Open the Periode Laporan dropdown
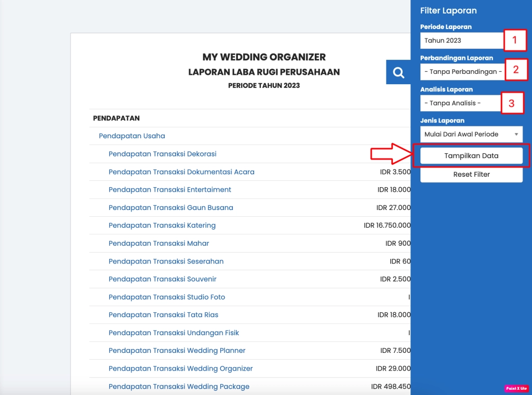The image size is (532, 395). [x=461, y=41]
